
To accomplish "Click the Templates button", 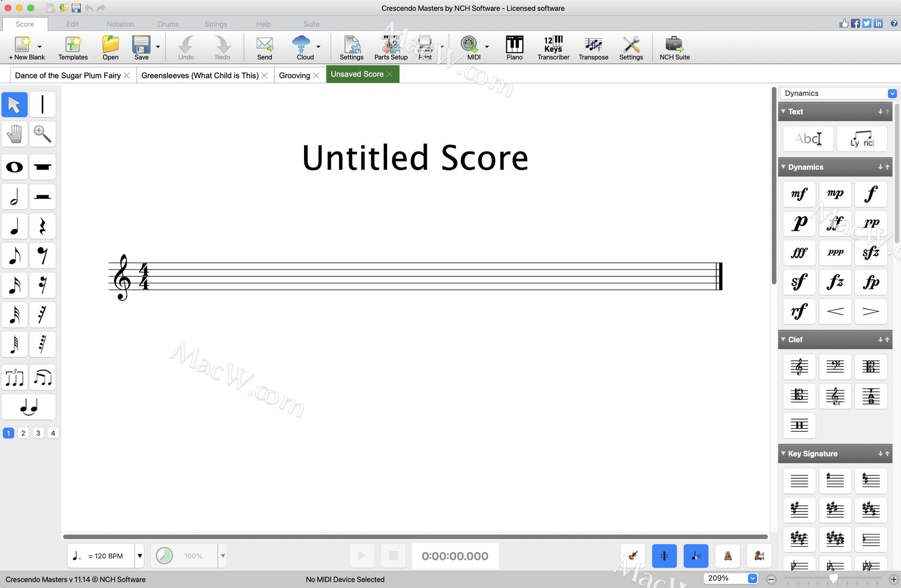I will (x=73, y=48).
